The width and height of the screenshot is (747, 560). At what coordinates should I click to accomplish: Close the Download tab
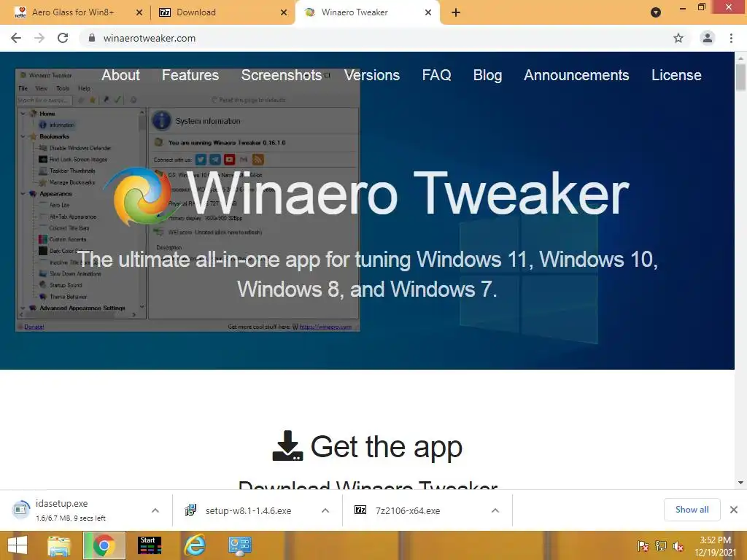point(284,12)
